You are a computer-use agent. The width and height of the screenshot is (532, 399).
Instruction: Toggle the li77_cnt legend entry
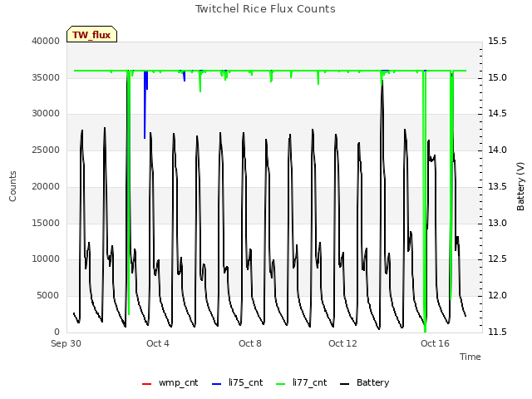click(x=301, y=383)
